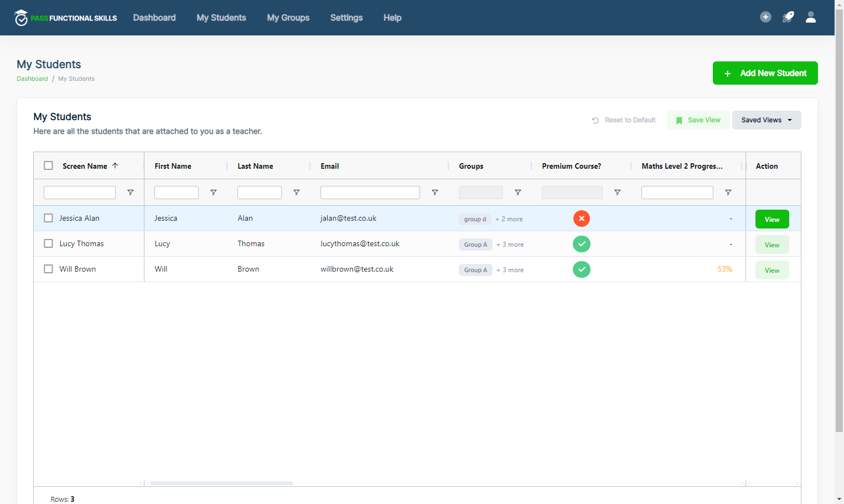Click the 53% progress value
The width and height of the screenshot is (844, 504).
click(725, 269)
